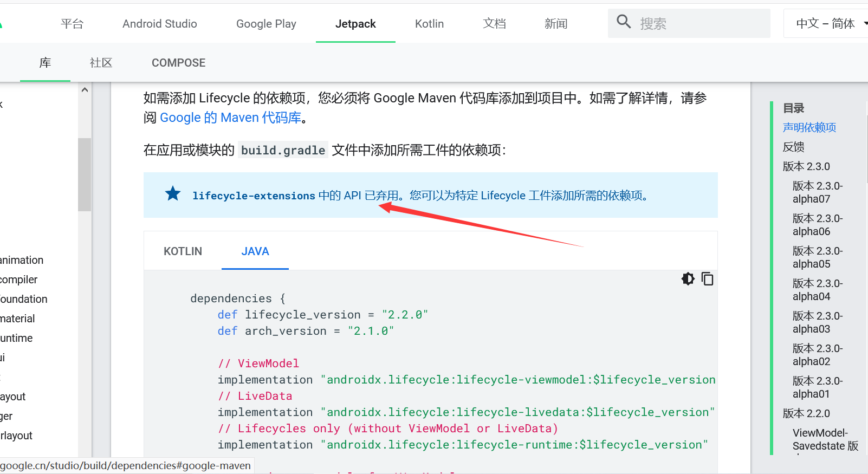Screen dimensions: 868x474
Task: Click the build.gradle inline code text
Action: point(283,150)
